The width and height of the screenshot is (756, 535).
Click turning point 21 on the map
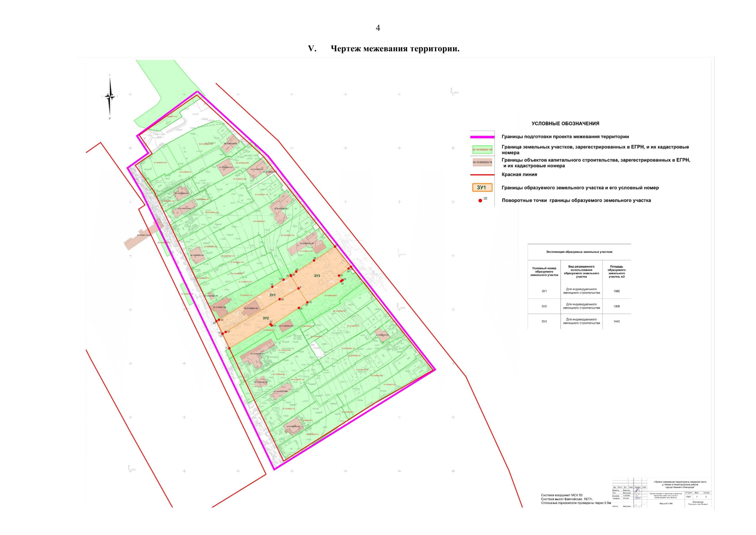(229, 348)
